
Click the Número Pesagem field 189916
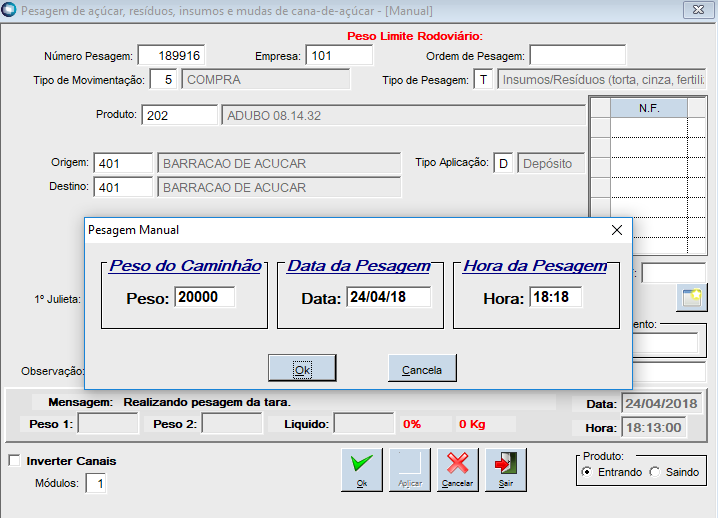tap(171, 55)
